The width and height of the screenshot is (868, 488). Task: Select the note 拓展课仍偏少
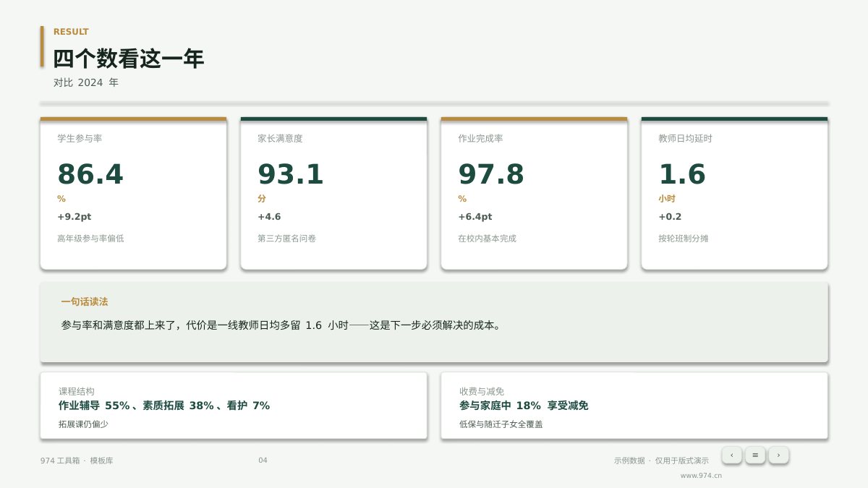tap(83, 424)
